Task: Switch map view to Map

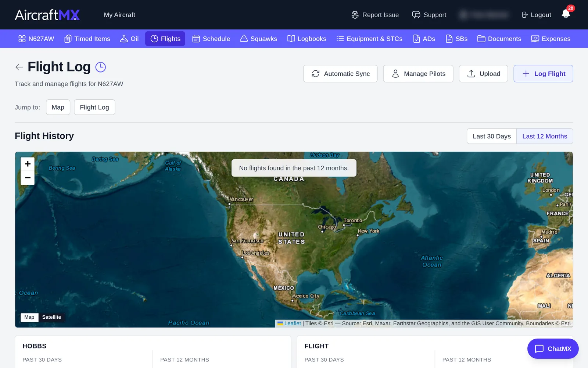Action: 29,317
